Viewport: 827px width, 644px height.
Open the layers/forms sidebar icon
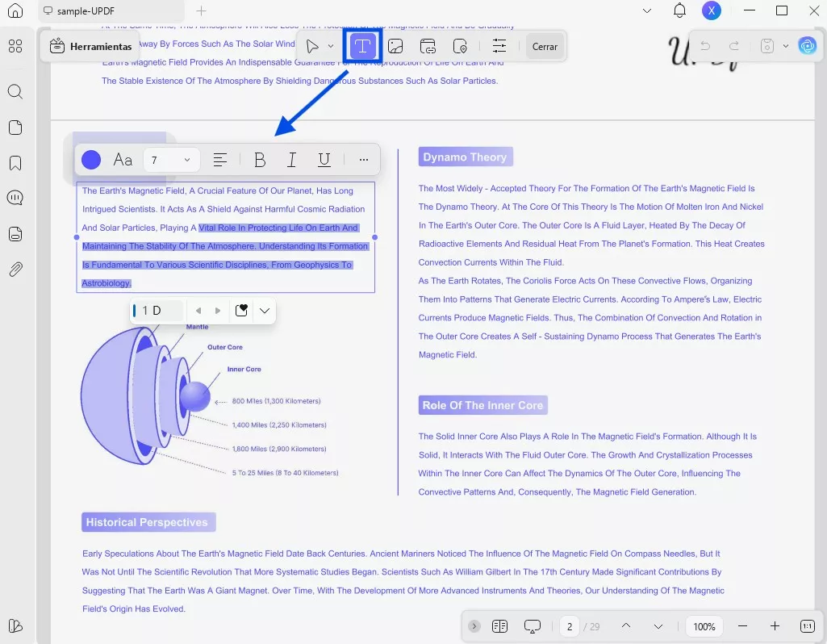(x=15, y=234)
